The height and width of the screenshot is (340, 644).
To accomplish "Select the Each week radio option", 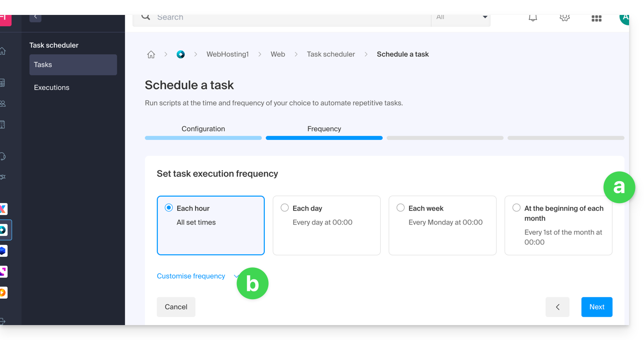I will tap(401, 208).
